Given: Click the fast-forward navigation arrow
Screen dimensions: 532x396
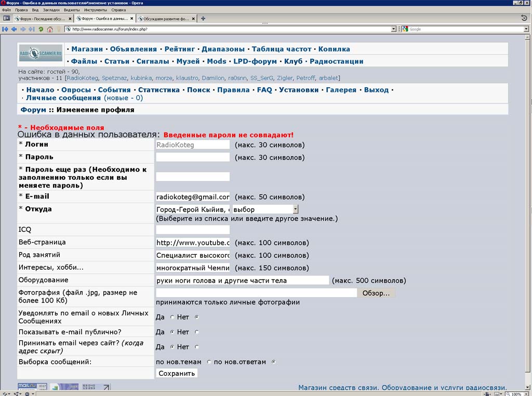Looking at the screenshot, I should tap(32, 29).
